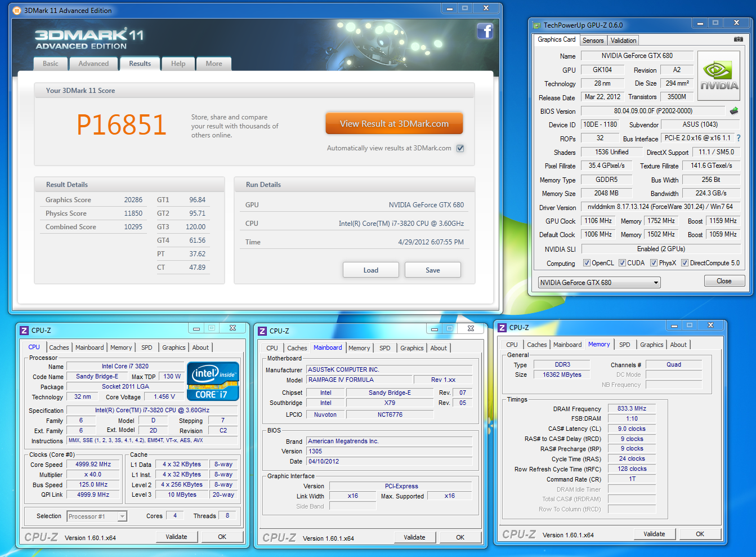756x557 pixels.
Task: Open the Advanced tab in 3DMark
Action: pos(93,64)
